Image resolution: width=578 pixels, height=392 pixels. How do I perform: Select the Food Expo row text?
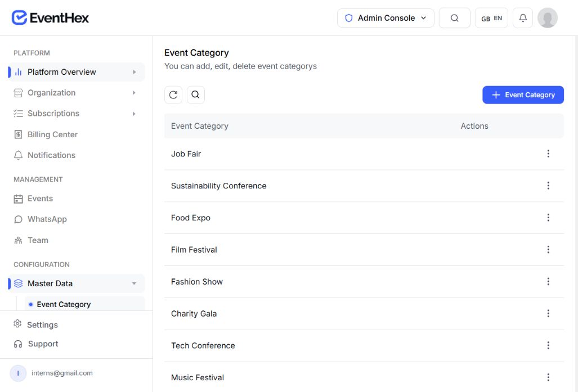click(191, 218)
